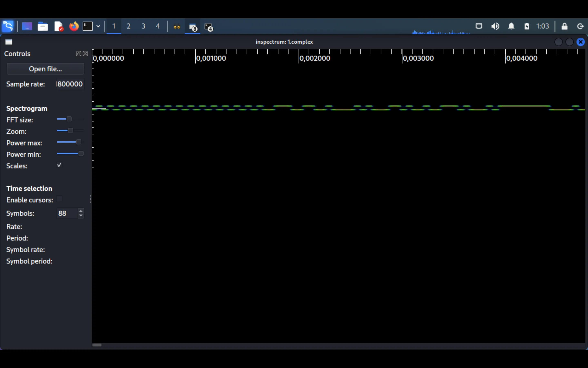Maximize the inspectrum window
The height and width of the screenshot is (368, 588).
click(570, 42)
